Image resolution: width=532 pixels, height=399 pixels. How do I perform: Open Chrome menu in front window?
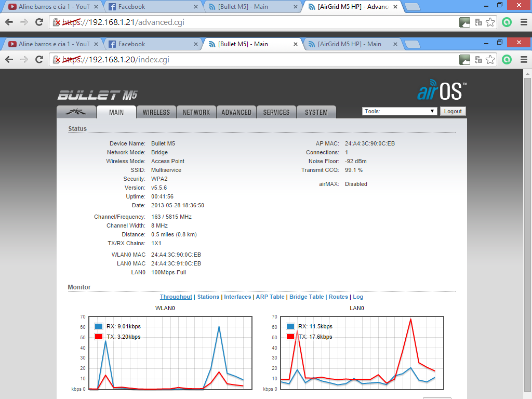pos(524,60)
